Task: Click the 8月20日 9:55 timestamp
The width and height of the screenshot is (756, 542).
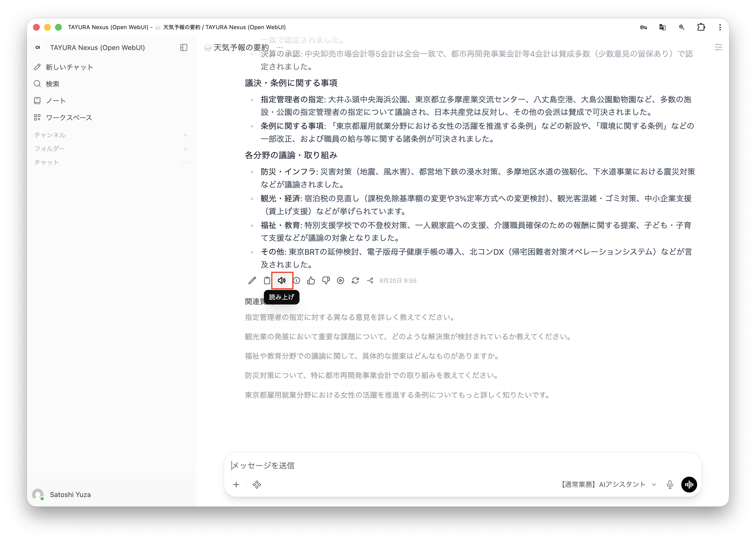Action: coord(398,281)
